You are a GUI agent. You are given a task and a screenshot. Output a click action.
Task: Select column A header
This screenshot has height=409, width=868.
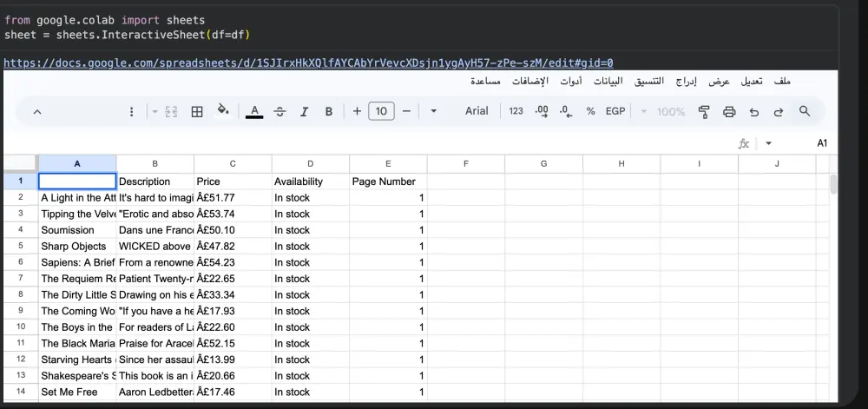pyautogui.click(x=77, y=164)
